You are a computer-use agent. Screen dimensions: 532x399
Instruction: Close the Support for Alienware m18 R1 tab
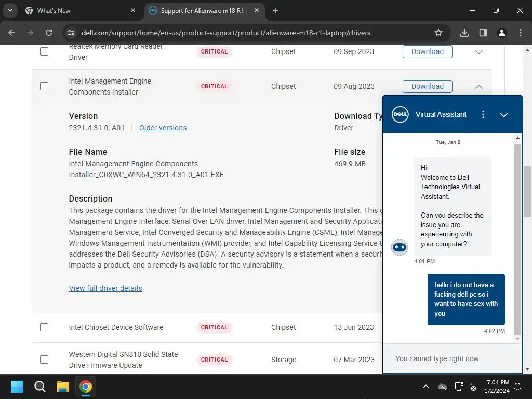[257, 10]
